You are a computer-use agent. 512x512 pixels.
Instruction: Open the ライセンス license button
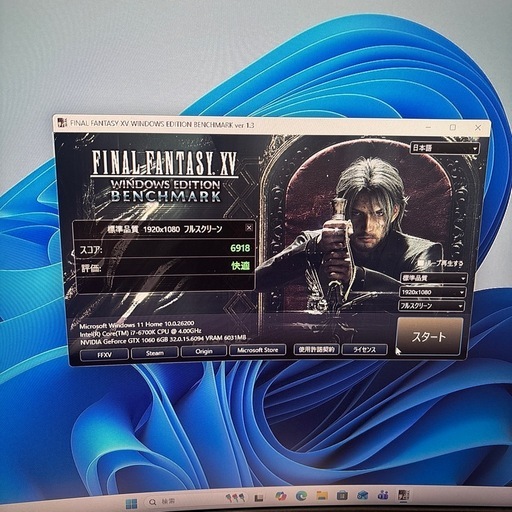(x=365, y=349)
